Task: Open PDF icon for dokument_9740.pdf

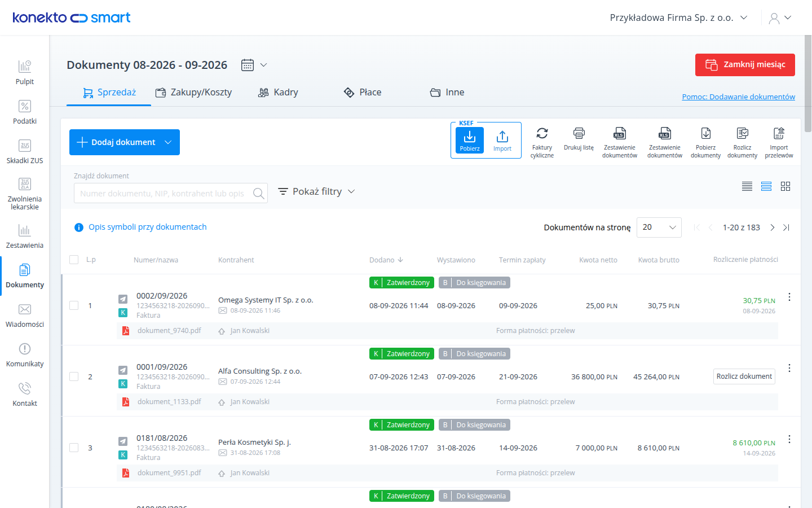Action: tap(126, 331)
